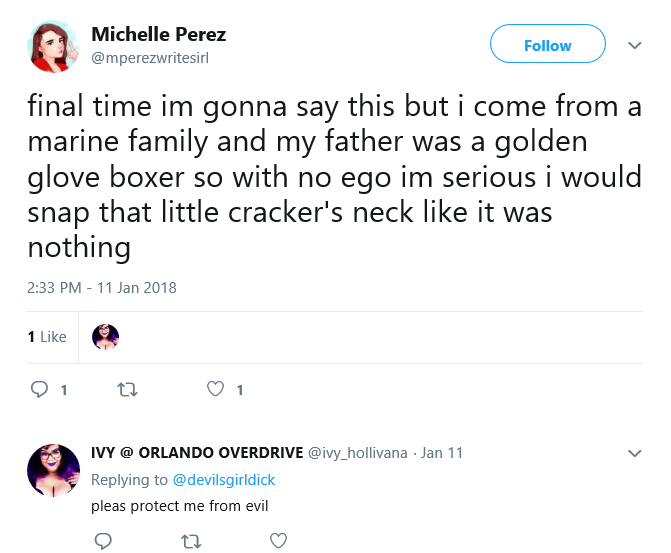Open the tweet timestamp 2:33 PM - 11 Jan 2018

point(102,288)
